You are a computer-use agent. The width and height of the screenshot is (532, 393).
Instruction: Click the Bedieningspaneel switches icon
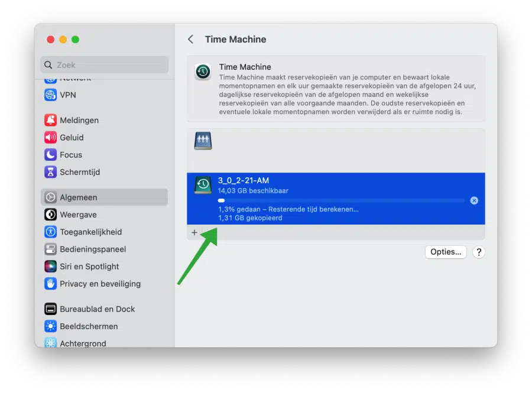(51, 249)
